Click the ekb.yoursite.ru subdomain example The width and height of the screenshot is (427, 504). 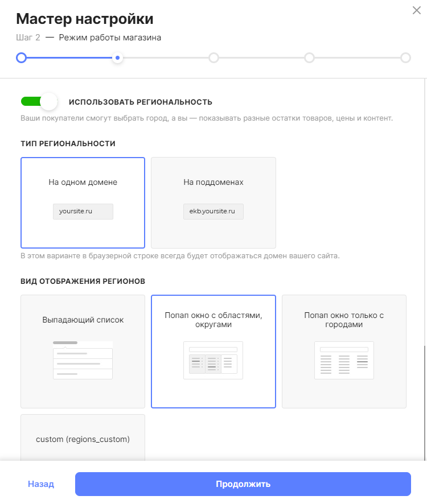click(213, 212)
